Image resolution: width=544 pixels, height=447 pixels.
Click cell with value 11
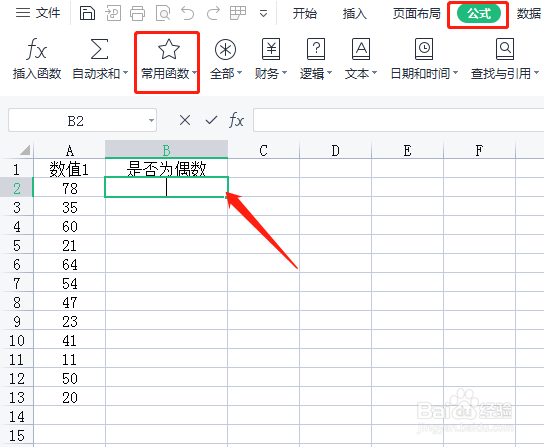click(69, 359)
